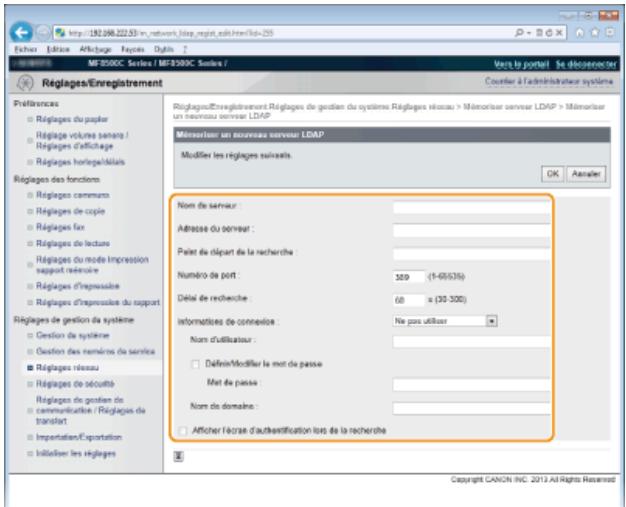Open Réglages de lecture in sidebar
The height and width of the screenshot is (507, 626).
73,244
